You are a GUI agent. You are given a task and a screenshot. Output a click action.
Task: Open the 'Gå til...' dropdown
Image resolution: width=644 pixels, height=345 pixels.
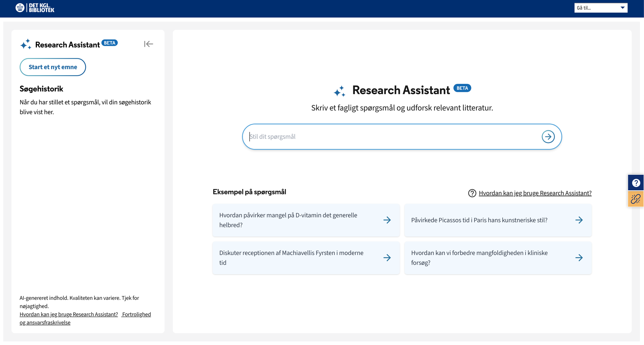[x=601, y=8]
